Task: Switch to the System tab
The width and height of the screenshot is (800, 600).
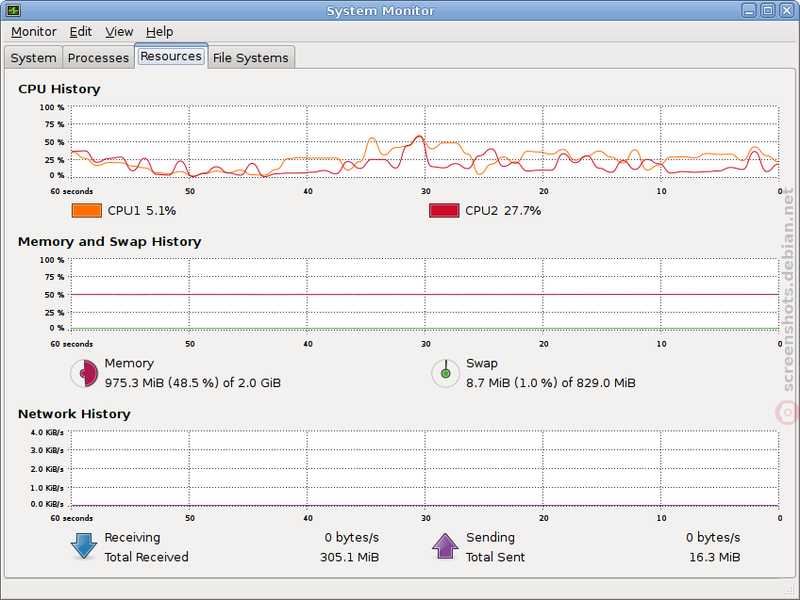Action: coord(33,58)
